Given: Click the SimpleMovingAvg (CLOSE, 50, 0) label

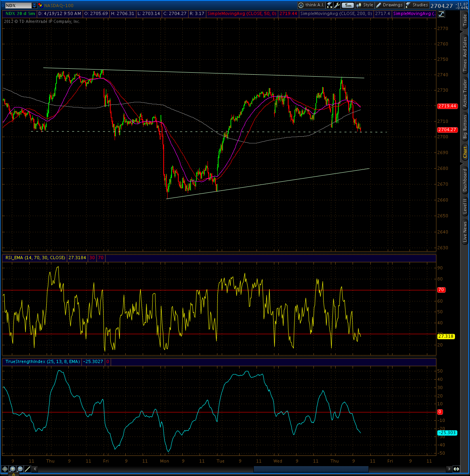Looking at the screenshot, I should pos(242,13).
